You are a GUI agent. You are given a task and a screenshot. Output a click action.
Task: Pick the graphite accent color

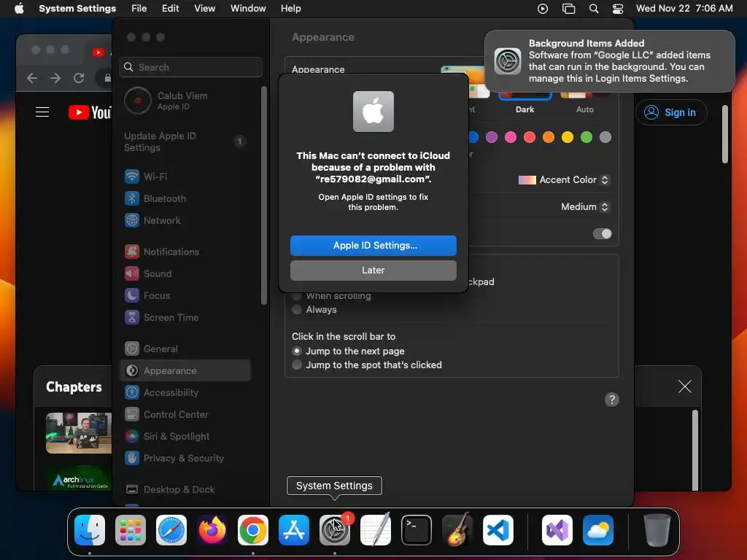pyautogui.click(x=605, y=138)
